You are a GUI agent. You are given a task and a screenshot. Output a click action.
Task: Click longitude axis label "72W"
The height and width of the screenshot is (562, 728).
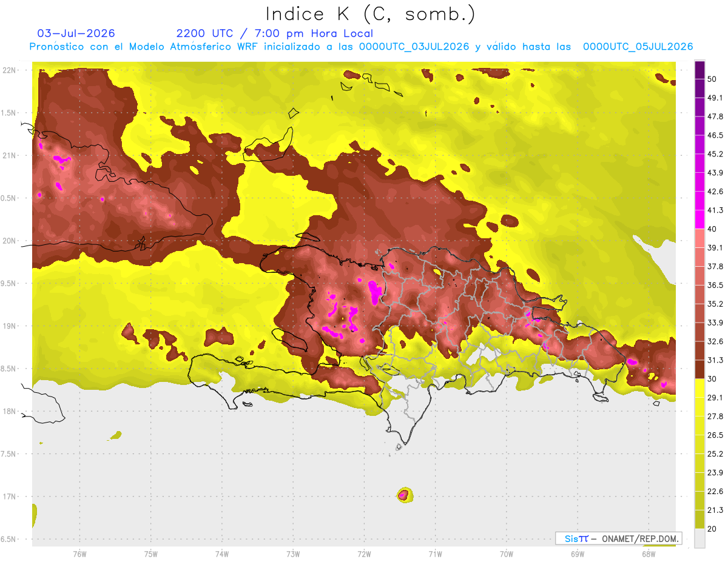click(x=364, y=554)
